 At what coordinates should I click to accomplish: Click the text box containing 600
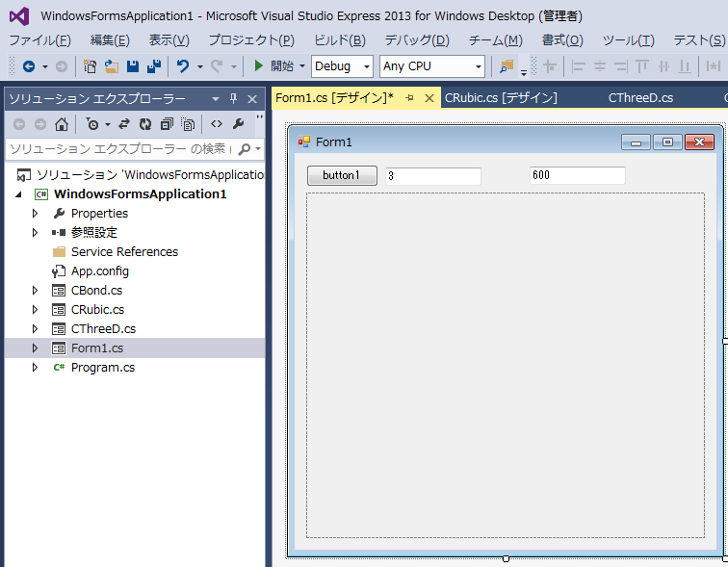pyautogui.click(x=578, y=175)
